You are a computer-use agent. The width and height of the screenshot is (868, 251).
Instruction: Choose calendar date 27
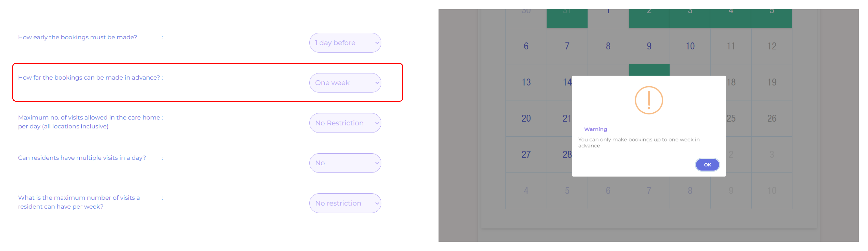tap(526, 154)
